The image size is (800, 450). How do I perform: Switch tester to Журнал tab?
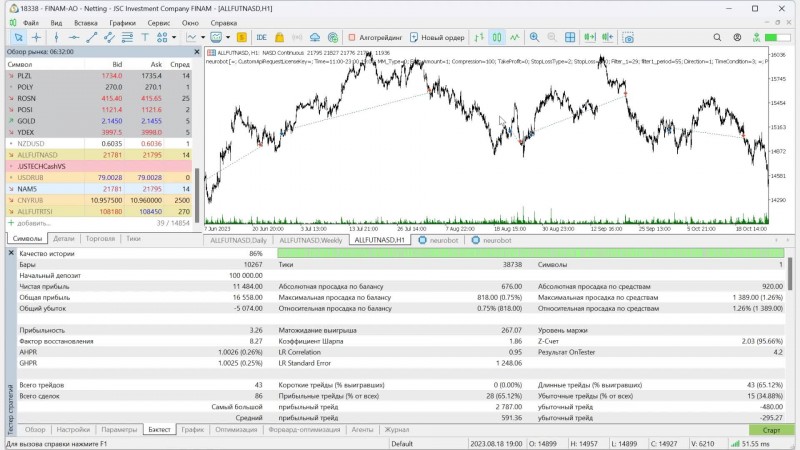coord(396,430)
